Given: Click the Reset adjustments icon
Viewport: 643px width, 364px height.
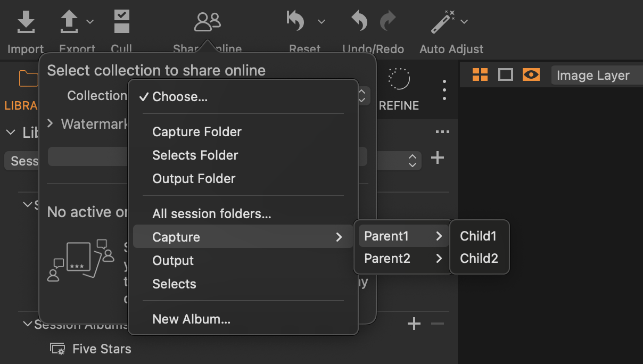Looking at the screenshot, I should [296, 22].
